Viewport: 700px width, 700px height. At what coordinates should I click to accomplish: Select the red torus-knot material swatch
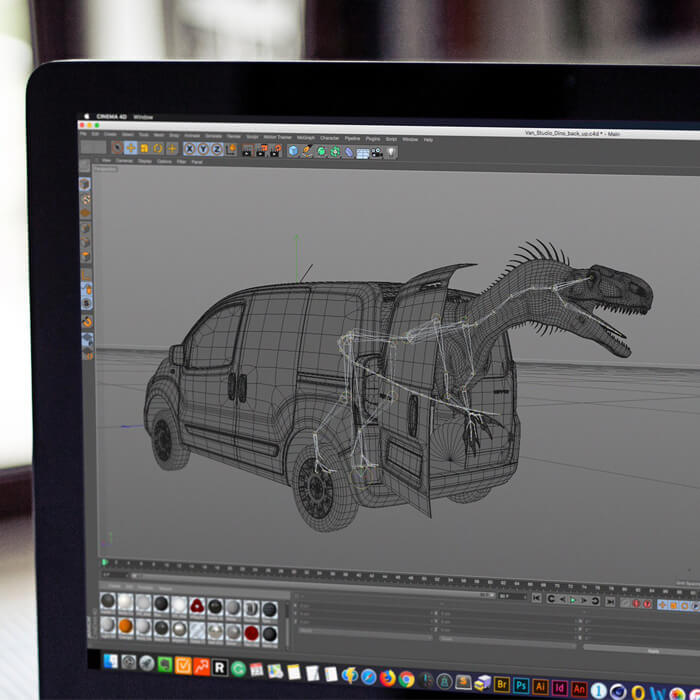coord(197,606)
